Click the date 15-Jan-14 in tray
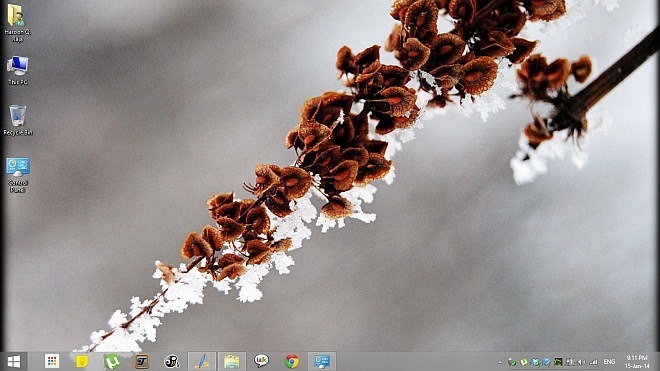660x371 pixels. coord(637,366)
